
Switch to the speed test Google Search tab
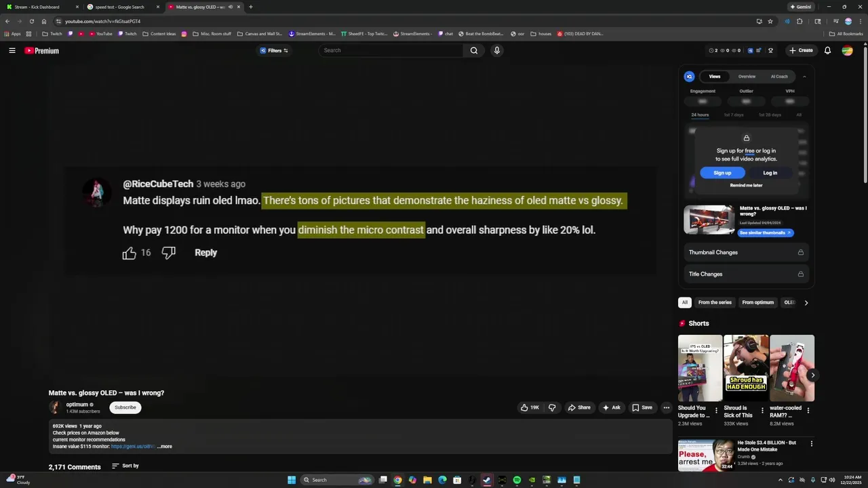(122, 7)
